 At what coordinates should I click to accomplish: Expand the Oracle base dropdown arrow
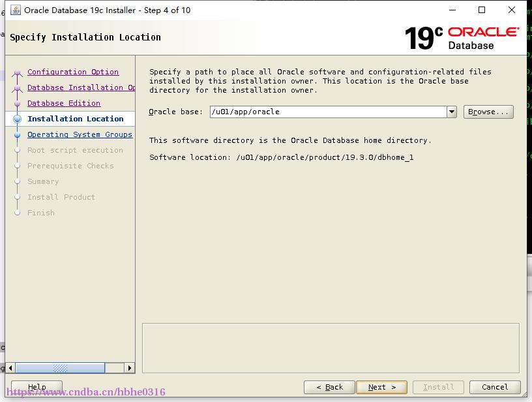(x=452, y=112)
